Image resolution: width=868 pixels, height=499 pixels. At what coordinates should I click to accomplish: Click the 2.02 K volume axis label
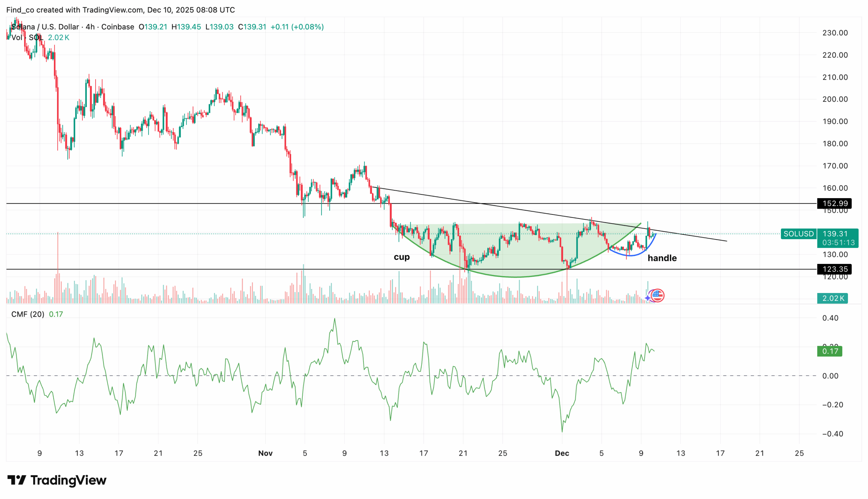[833, 298]
